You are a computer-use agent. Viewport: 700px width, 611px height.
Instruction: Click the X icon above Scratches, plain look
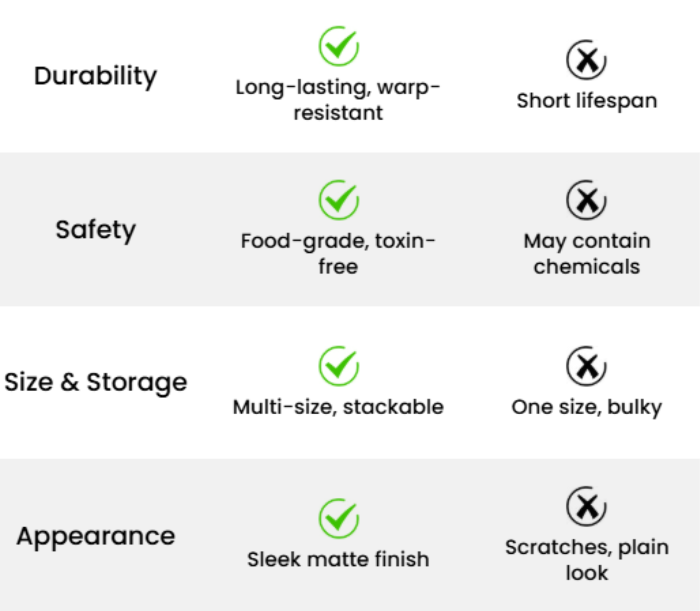[586, 506]
